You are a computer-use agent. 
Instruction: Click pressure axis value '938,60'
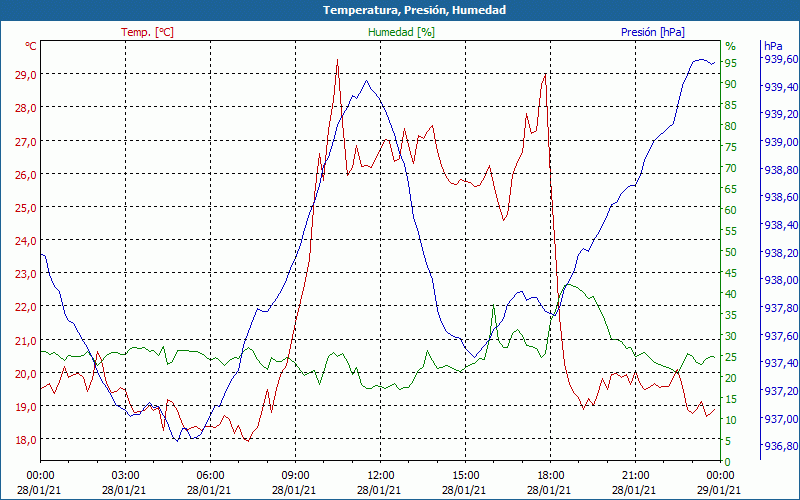(x=781, y=197)
